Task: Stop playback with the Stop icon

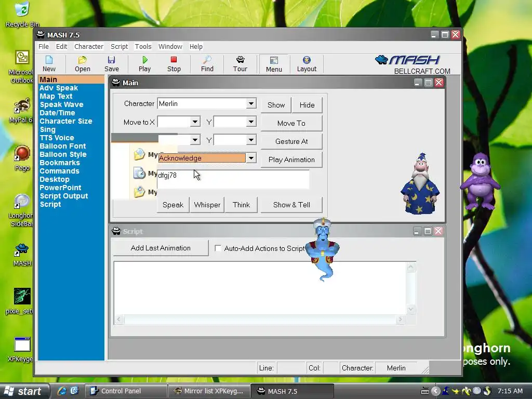Action: coord(174,64)
